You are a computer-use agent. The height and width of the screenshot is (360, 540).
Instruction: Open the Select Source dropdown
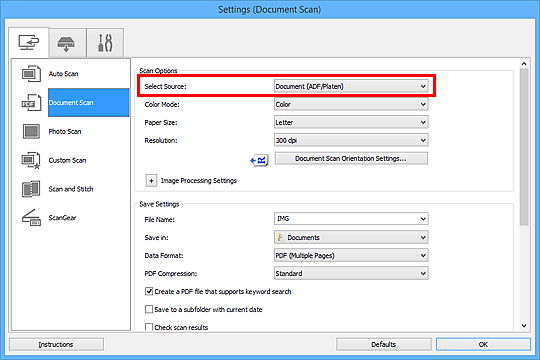click(x=351, y=86)
